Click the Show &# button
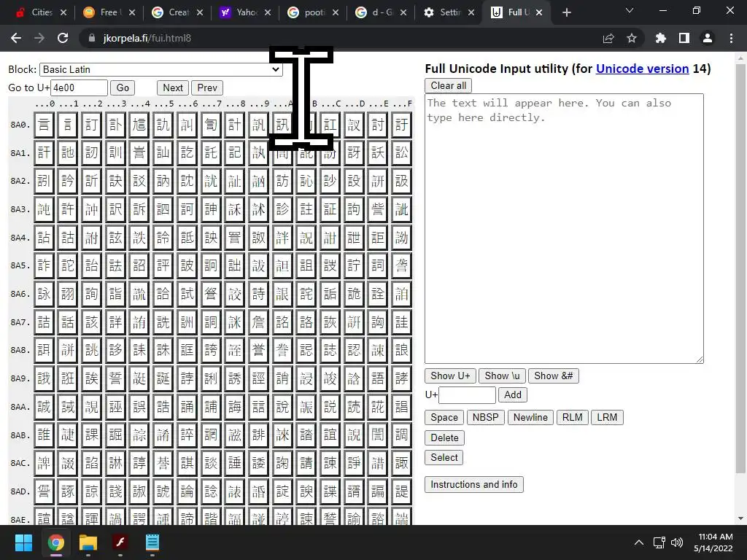Viewport: 747px width, 560px height. (x=553, y=376)
